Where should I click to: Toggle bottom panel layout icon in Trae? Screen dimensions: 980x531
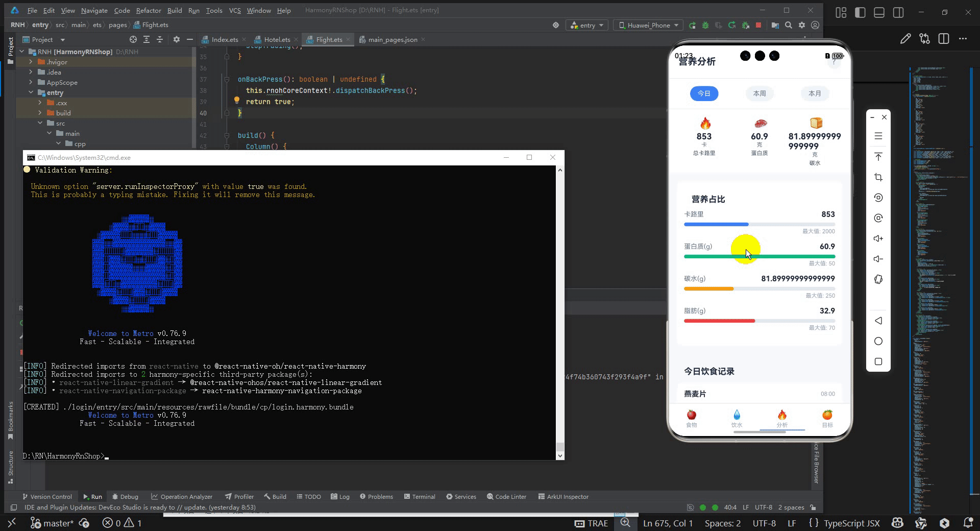pyautogui.click(x=879, y=12)
